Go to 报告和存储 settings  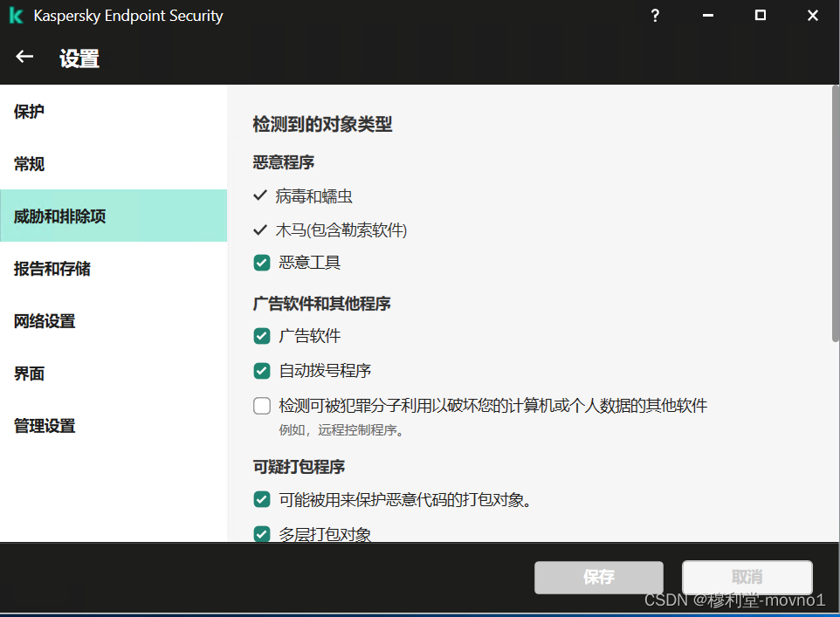(x=114, y=268)
